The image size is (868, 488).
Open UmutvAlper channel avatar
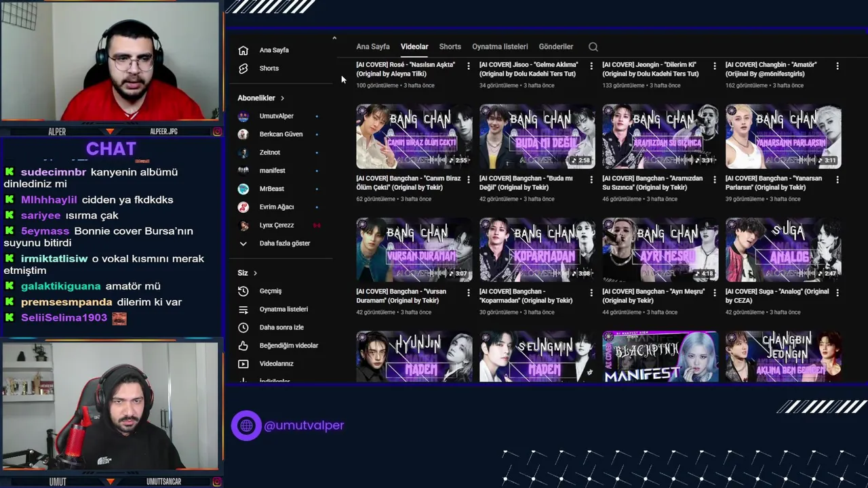243,116
